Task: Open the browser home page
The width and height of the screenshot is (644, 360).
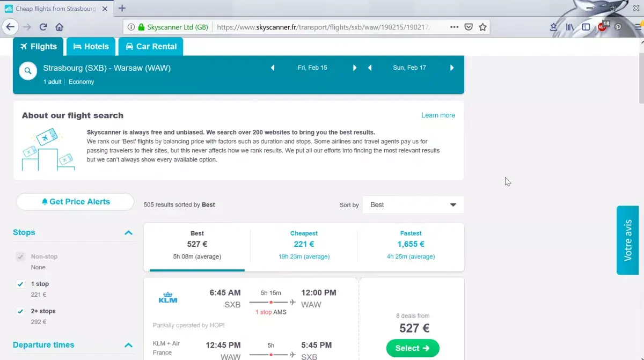Action: click(x=60, y=27)
